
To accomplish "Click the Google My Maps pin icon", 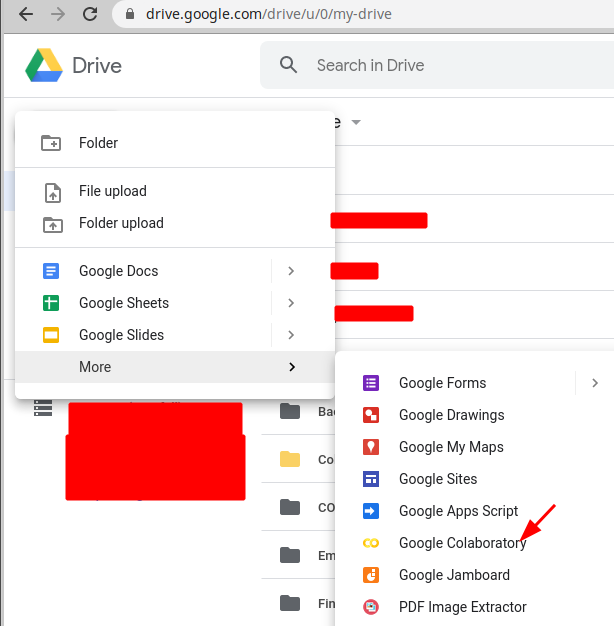I will point(371,447).
